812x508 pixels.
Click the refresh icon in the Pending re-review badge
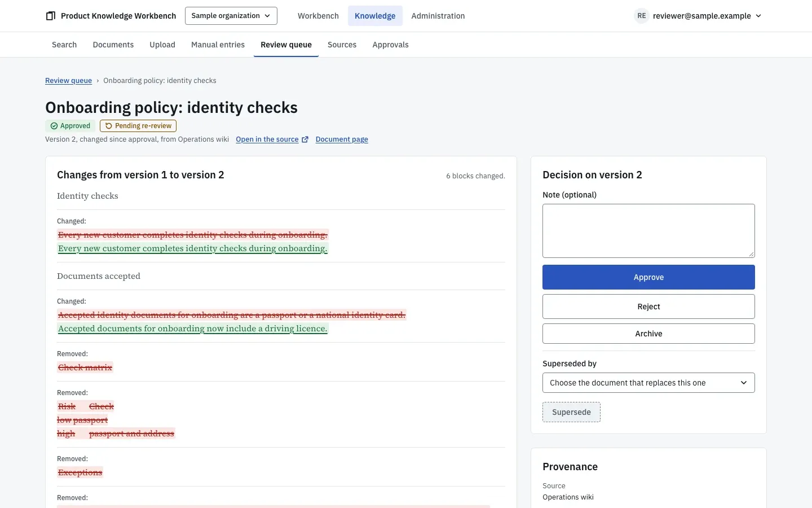(x=109, y=126)
